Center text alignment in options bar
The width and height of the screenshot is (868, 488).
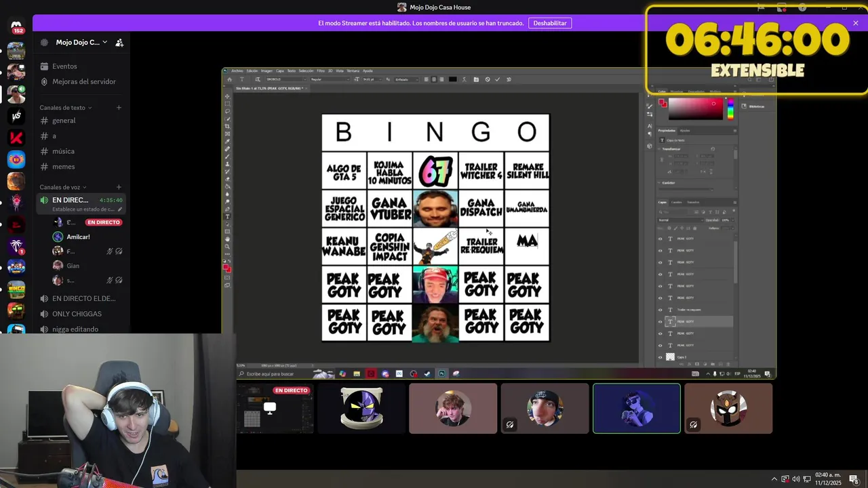point(434,79)
